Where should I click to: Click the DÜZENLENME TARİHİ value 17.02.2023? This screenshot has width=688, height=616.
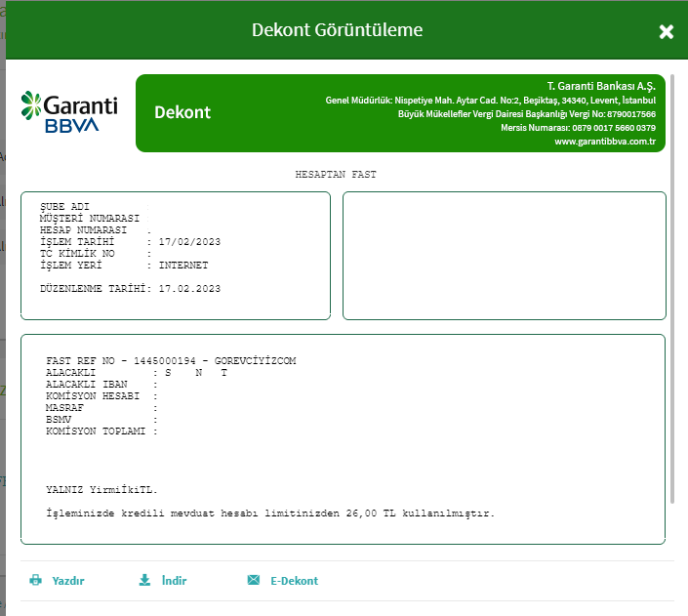tap(189, 289)
